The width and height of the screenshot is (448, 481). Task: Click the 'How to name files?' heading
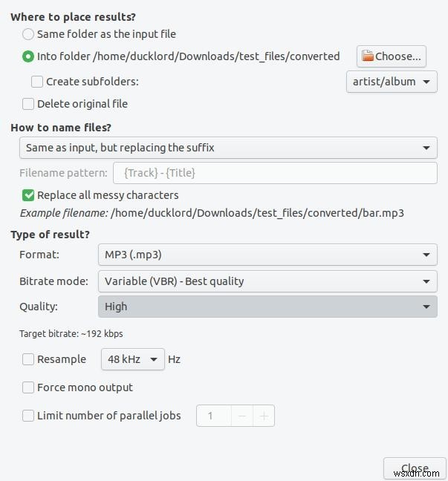(61, 128)
